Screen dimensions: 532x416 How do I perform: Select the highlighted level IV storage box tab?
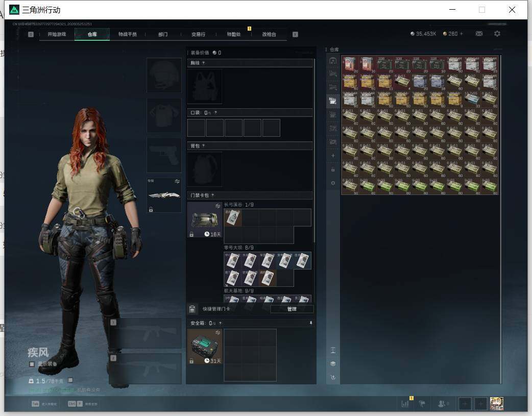(x=333, y=101)
